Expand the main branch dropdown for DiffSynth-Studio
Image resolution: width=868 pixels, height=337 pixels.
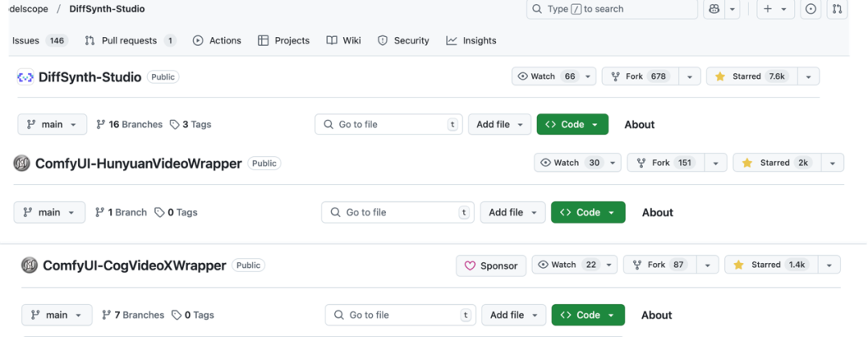point(52,125)
